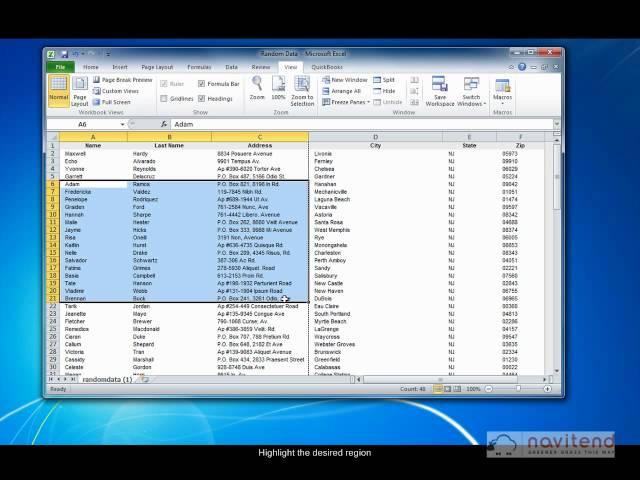This screenshot has width=640, height=480.
Task: Hide the current window
Action: click(x=384, y=91)
